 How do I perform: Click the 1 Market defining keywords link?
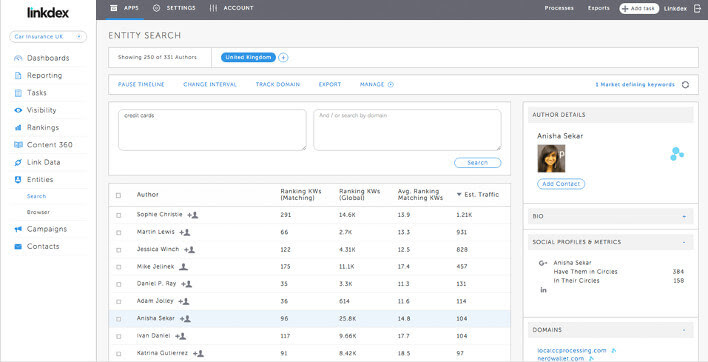pyautogui.click(x=635, y=84)
